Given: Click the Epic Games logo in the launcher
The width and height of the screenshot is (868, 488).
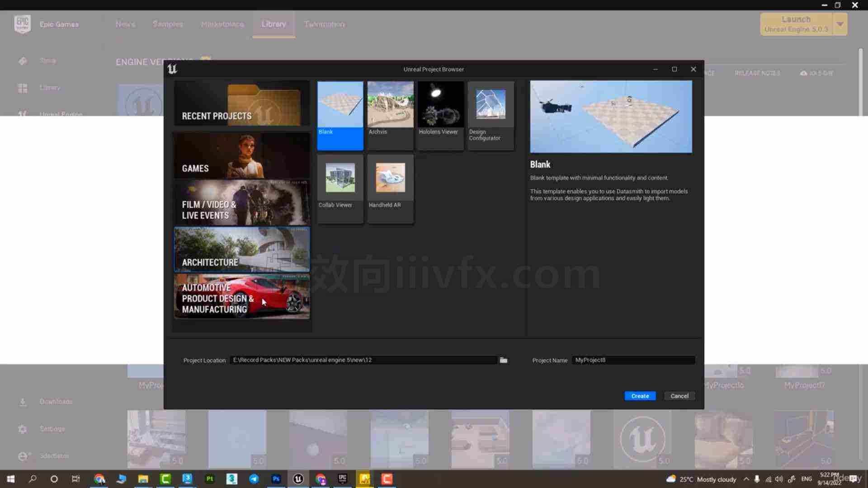Looking at the screenshot, I should [22, 24].
